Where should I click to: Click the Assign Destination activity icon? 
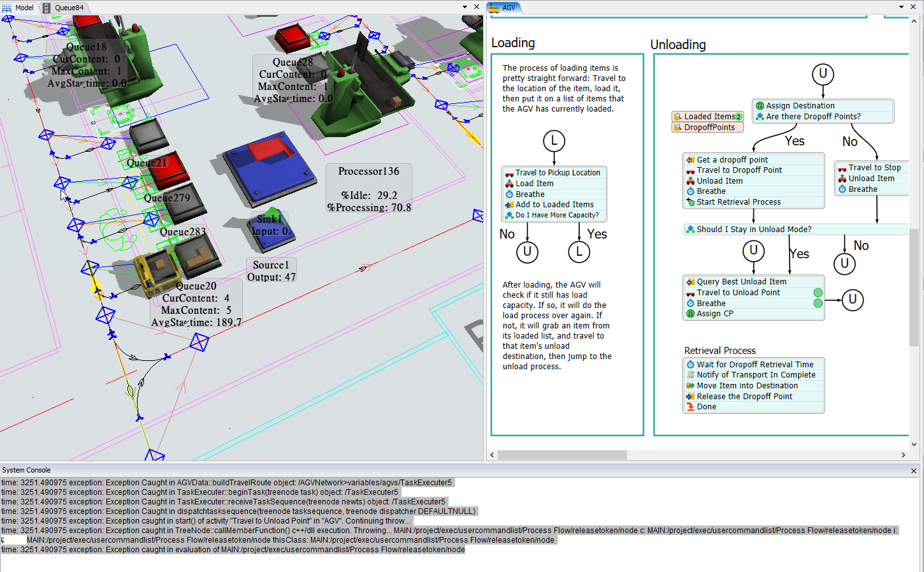[760, 106]
